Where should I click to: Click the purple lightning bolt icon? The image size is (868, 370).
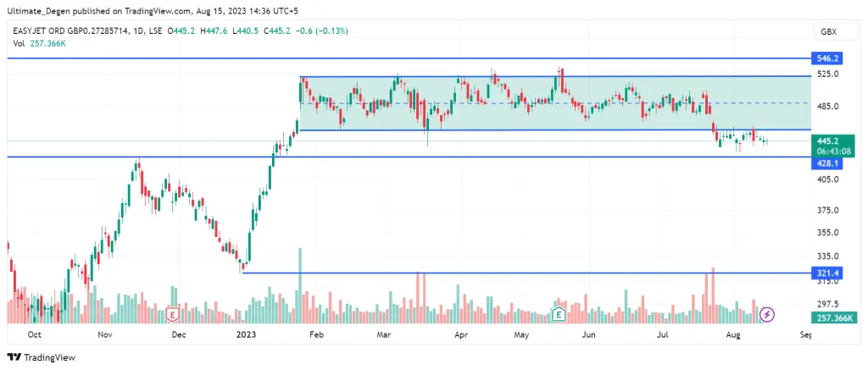pyautogui.click(x=766, y=315)
